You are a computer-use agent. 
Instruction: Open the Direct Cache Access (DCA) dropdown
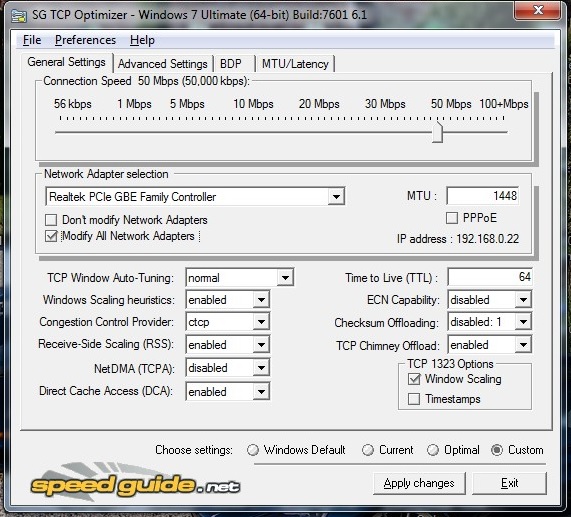[x=261, y=392]
